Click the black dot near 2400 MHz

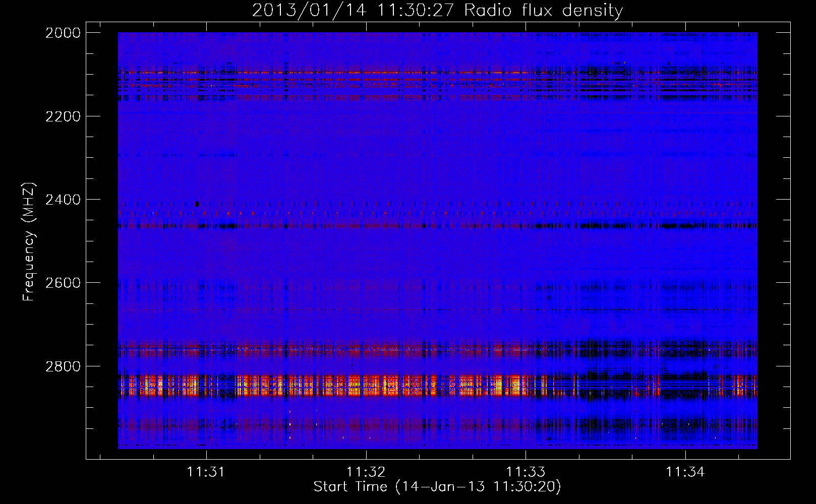[197, 204]
